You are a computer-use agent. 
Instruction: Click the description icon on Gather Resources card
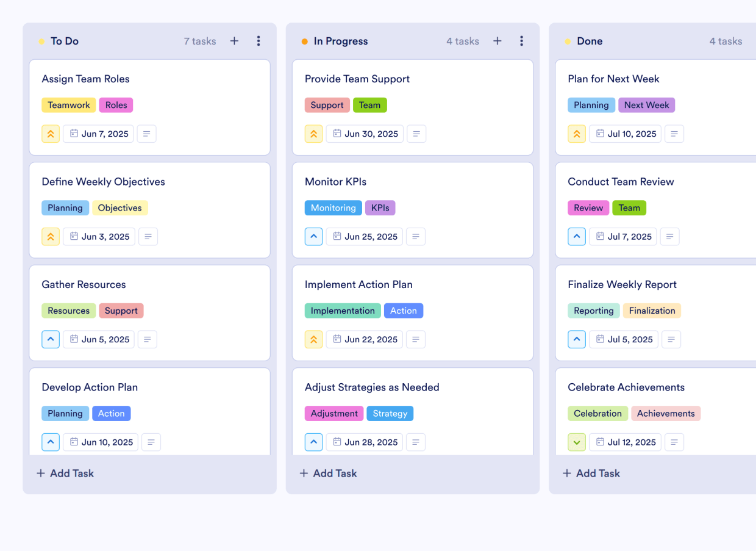click(x=147, y=339)
